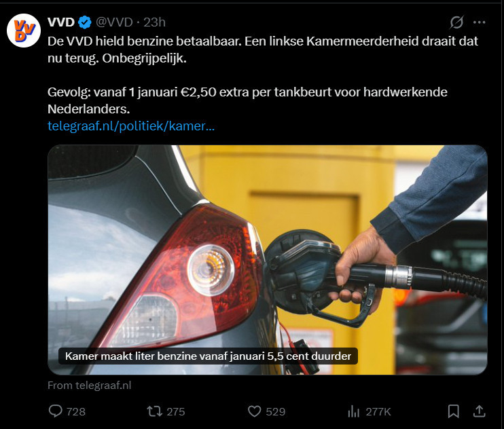Click the repost arrows icon

tap(154, 411)
